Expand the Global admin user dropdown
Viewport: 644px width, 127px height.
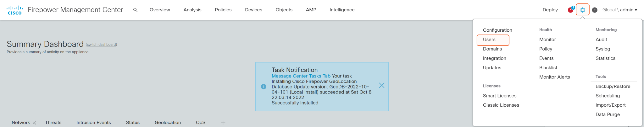(619, 10)
